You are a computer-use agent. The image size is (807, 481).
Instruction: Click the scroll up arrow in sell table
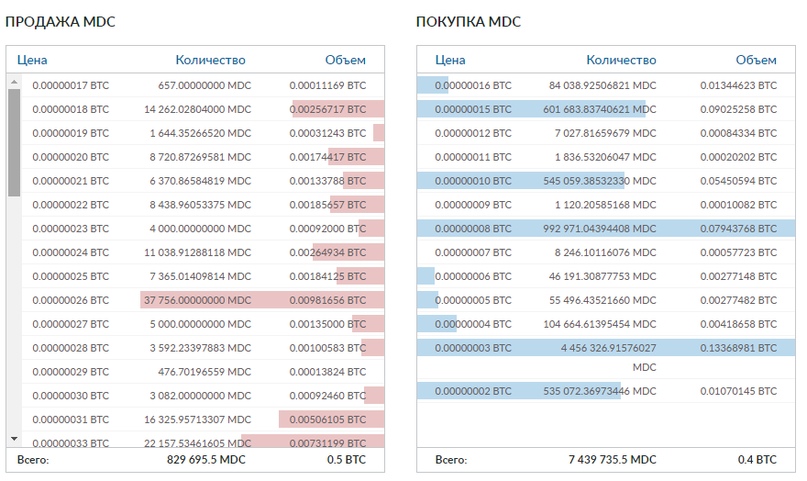pyautogui.click(x=14, y=84)
